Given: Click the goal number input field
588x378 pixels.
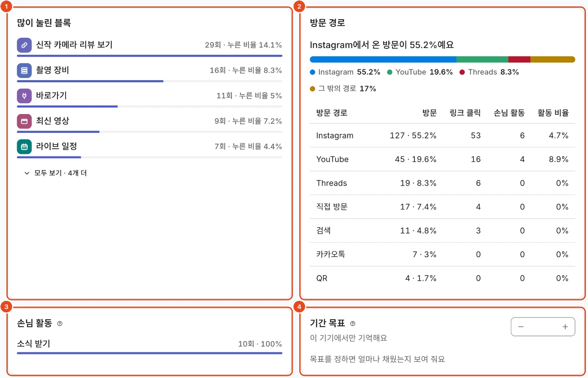Looking at the screenshot, I should pyautogui.click(x=543, y=327).
